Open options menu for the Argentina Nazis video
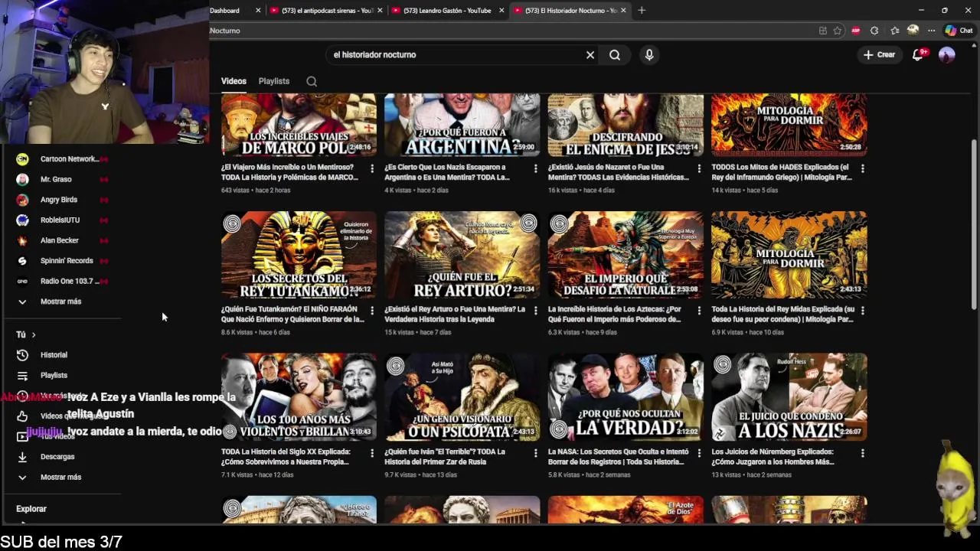The width and height of the screenshot is (980, 551). point(535,168)
